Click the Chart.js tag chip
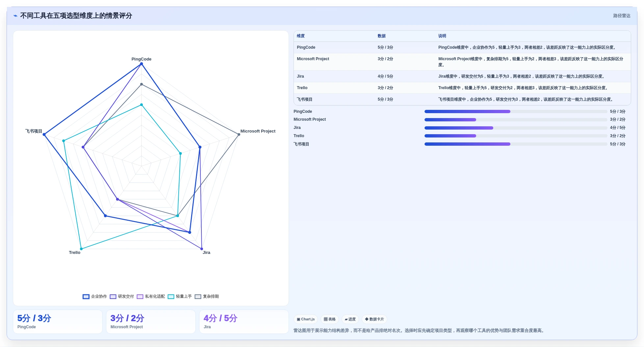 [306, 319]
